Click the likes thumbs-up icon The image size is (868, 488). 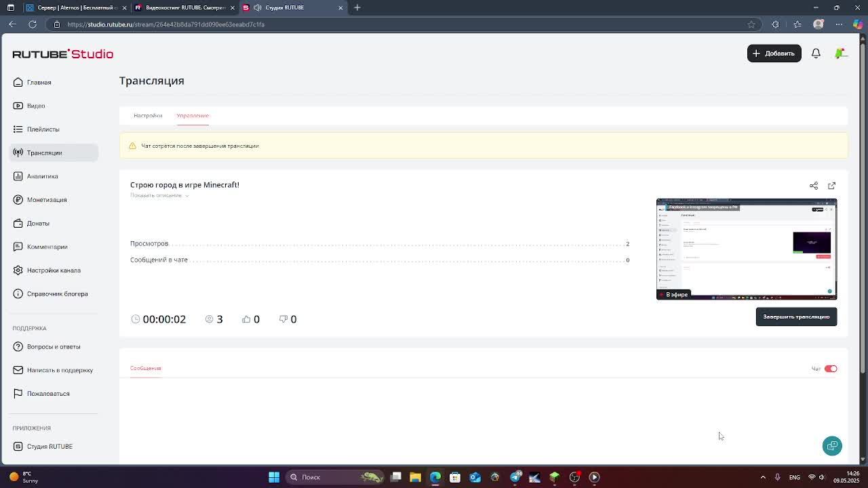(x=246, y=319)
